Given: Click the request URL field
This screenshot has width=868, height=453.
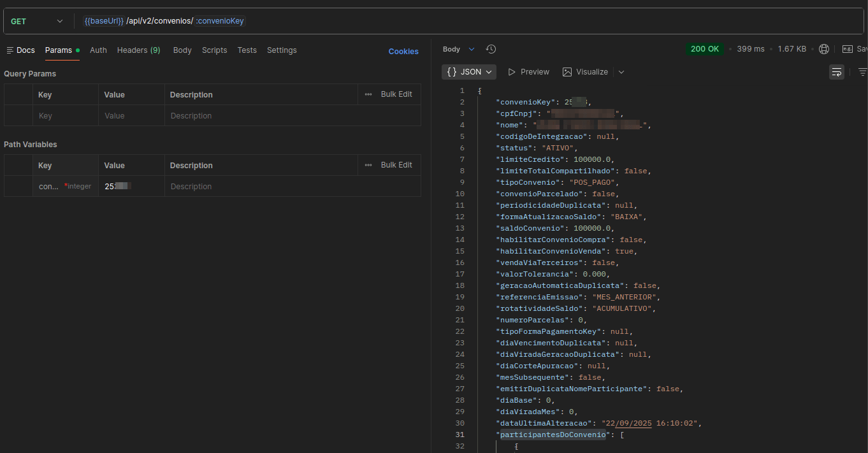Looking at the screenshot, I should pyautogui.click(x=472, y=21).
